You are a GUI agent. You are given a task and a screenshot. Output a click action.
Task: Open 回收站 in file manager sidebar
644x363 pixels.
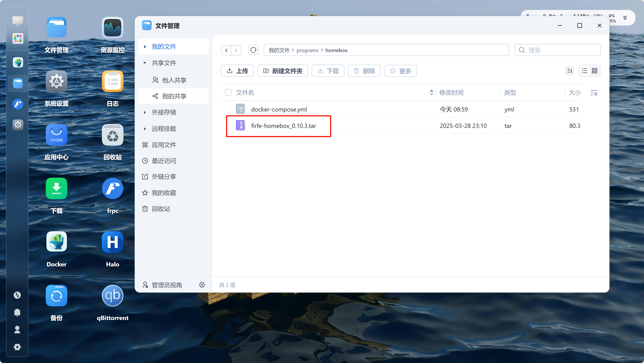tap(174, 209)
